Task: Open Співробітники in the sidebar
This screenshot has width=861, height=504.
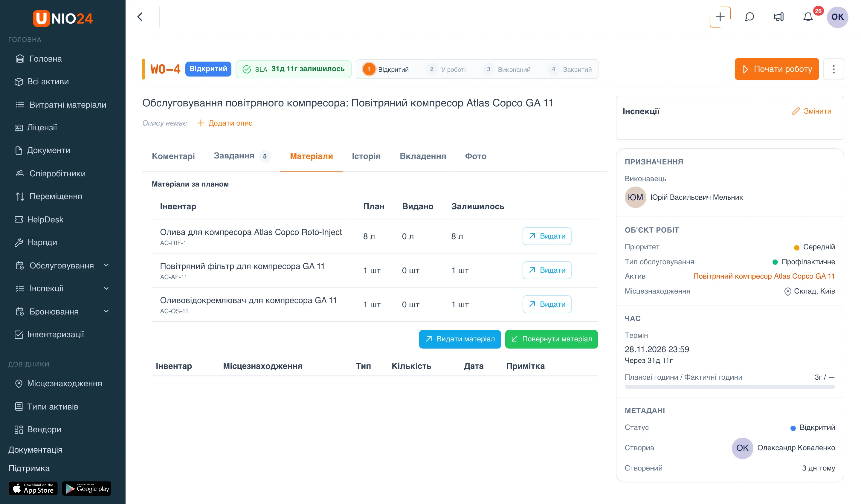Action: (51, 174)
